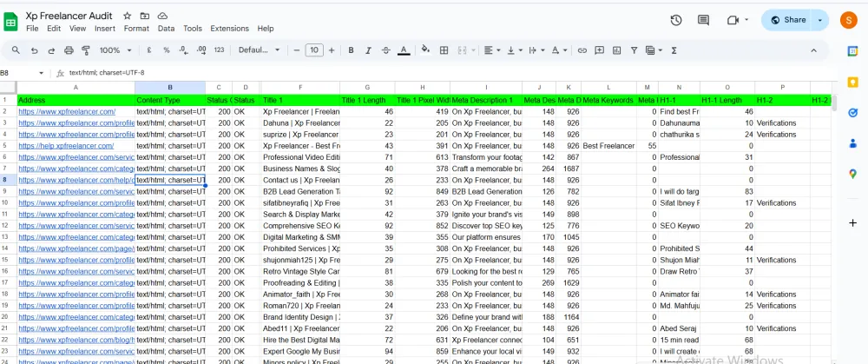The image size is (868, 364).
Task: Click increase decimal places icon
Action: pyautogui.click(x=201, y=50)
